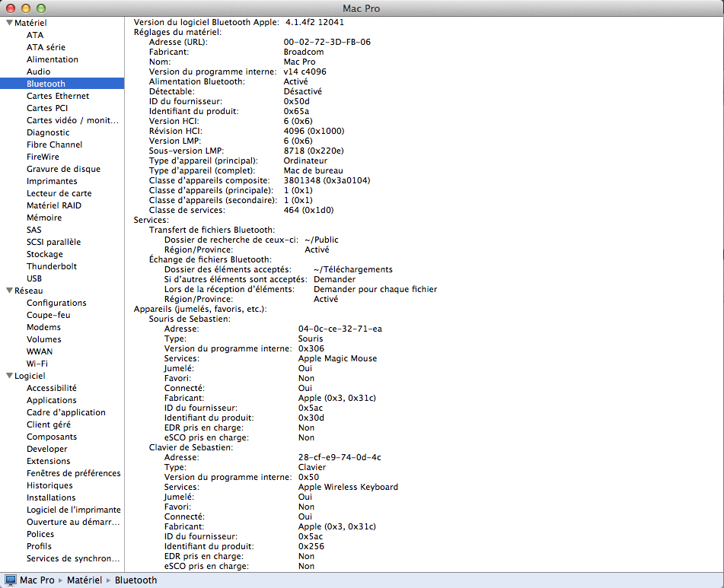724x588 pixels.
Task: Select USB in the sidebar
Action: point(34,278)
